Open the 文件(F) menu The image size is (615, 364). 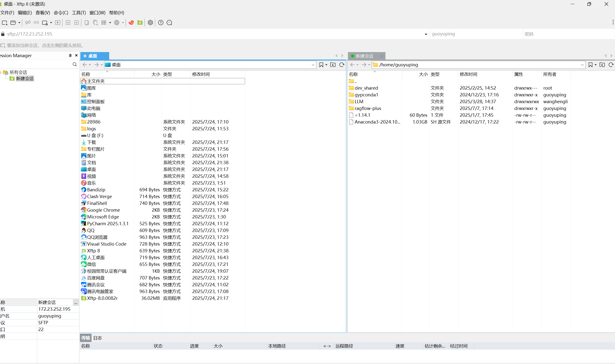click(x=7, y=13)
